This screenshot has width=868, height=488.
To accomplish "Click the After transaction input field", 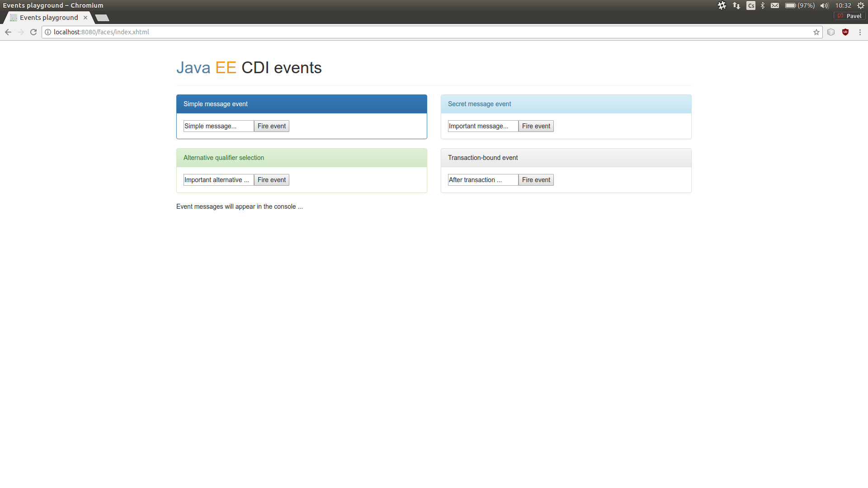I will (x=483, y=180).
